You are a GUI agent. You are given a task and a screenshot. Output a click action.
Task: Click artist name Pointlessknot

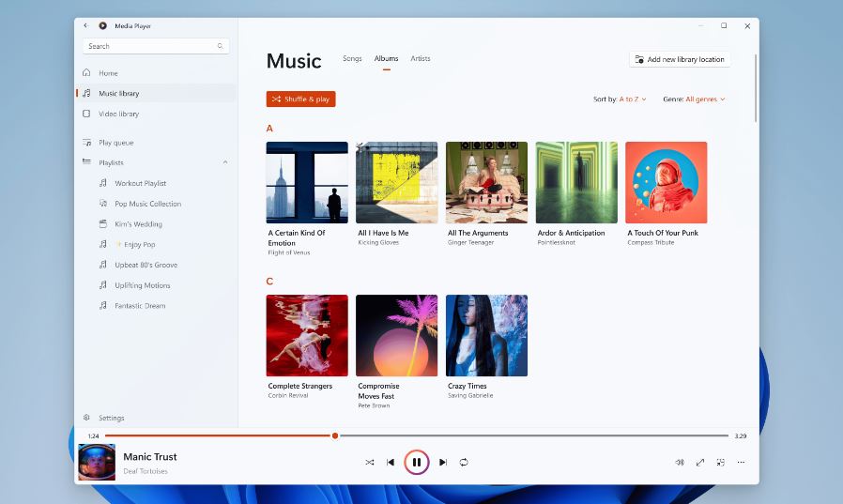pos(557,242)
